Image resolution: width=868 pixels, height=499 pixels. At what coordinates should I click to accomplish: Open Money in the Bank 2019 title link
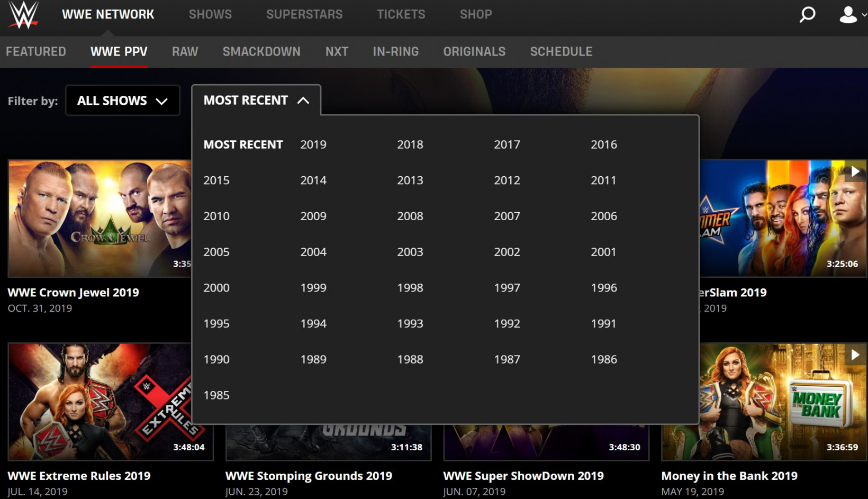729,476
